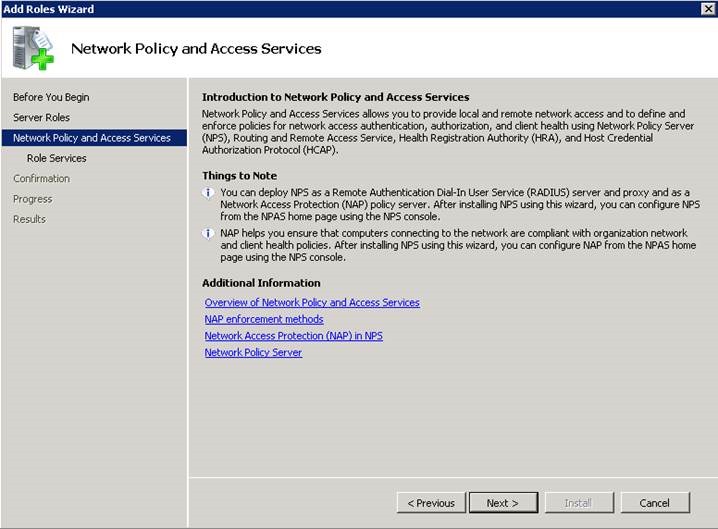Go back with the Previous button
Screen dimensions: 718x529
click(x=431, y=503)
